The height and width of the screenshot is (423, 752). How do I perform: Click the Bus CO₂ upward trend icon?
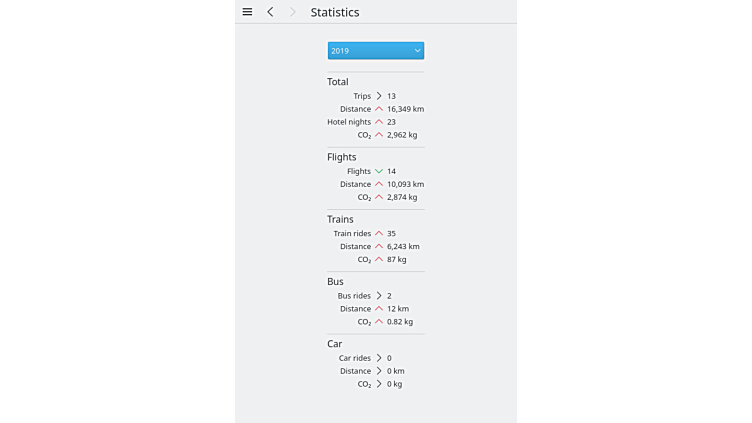pyautogui.click(x=379, y=322)
